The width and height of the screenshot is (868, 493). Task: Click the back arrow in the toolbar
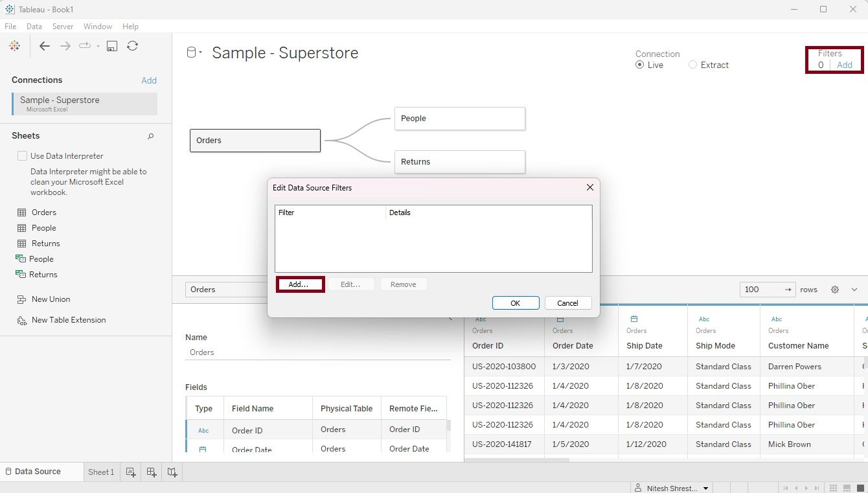point(44,46)
